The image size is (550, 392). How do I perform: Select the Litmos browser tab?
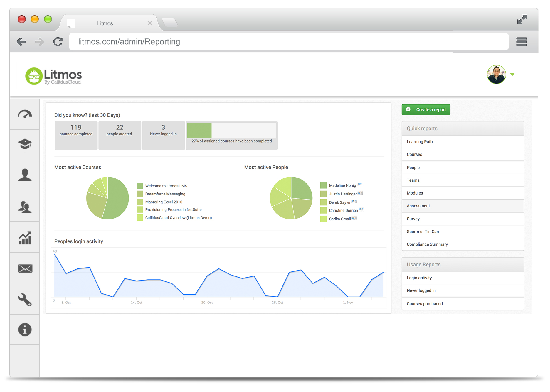pos(109,23)
